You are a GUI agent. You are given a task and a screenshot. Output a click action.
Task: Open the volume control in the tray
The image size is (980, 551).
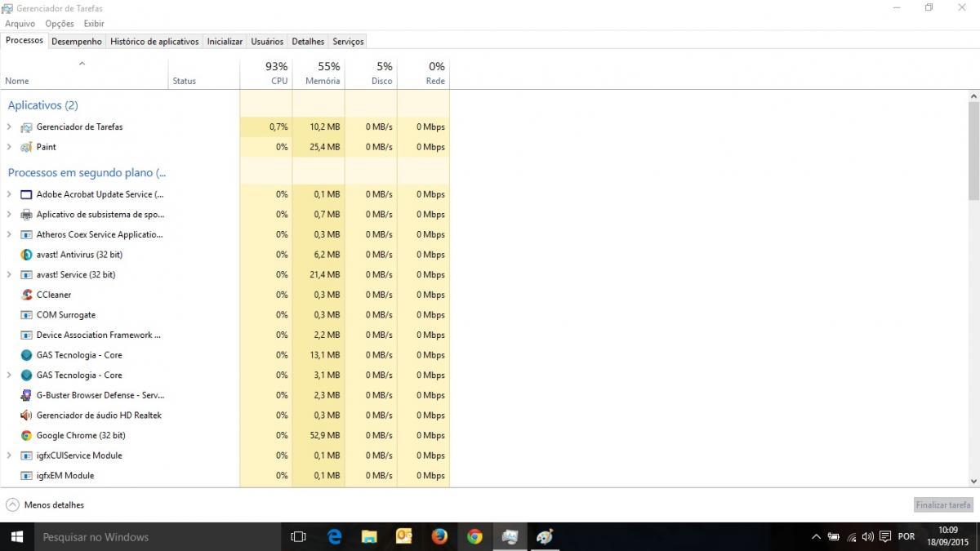tap(867, 537)
